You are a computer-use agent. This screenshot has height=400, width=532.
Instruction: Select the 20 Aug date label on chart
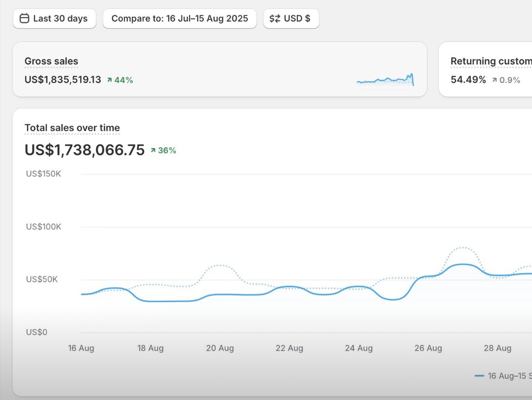tap(220, 348)
